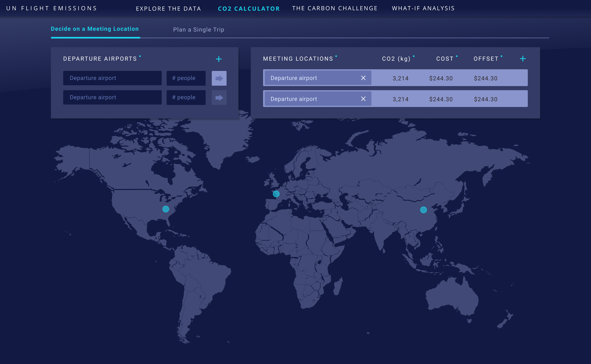591x364 pixels.
Task: Click the info dot beside CO2 (kg) heading
Action: coord(414,56)
